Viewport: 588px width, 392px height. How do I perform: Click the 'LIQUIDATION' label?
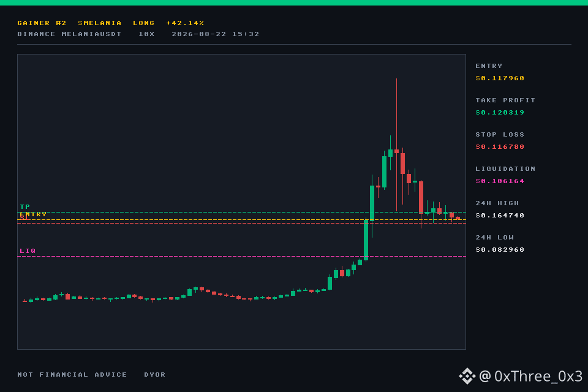coord(505,169)
